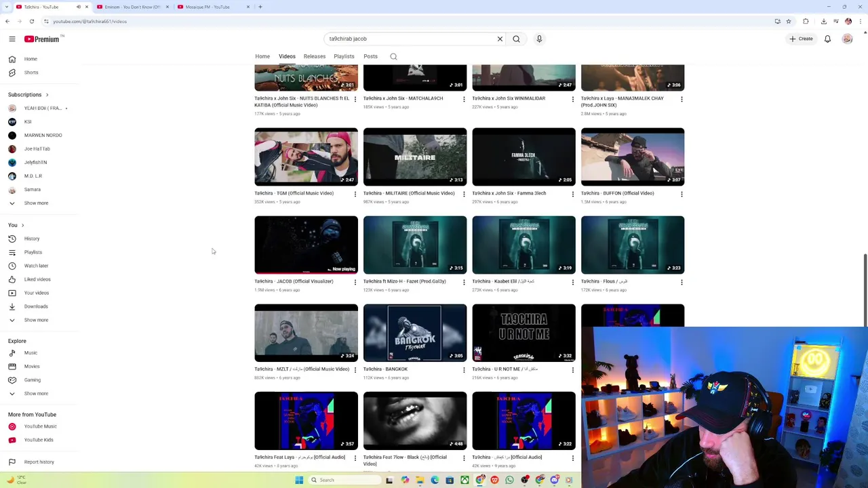
Task: Bookmark this page with the star
Action: click(788, 21)
